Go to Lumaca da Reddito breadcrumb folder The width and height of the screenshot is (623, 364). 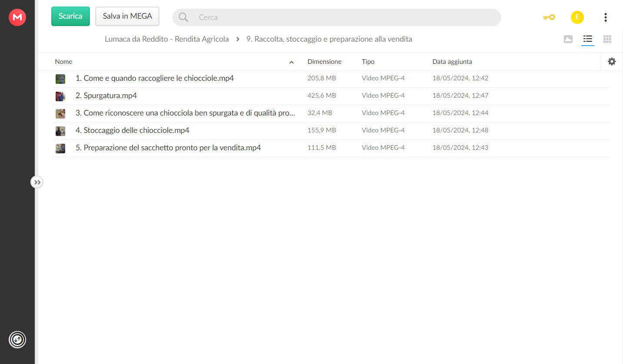(167, 39)
